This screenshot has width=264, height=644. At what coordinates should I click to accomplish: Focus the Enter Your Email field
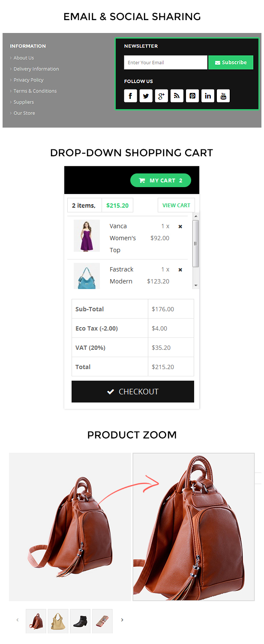point(165,63)
